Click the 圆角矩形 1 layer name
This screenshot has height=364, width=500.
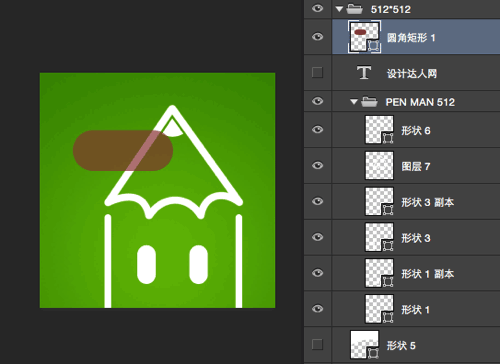click(x=411, y=38)
